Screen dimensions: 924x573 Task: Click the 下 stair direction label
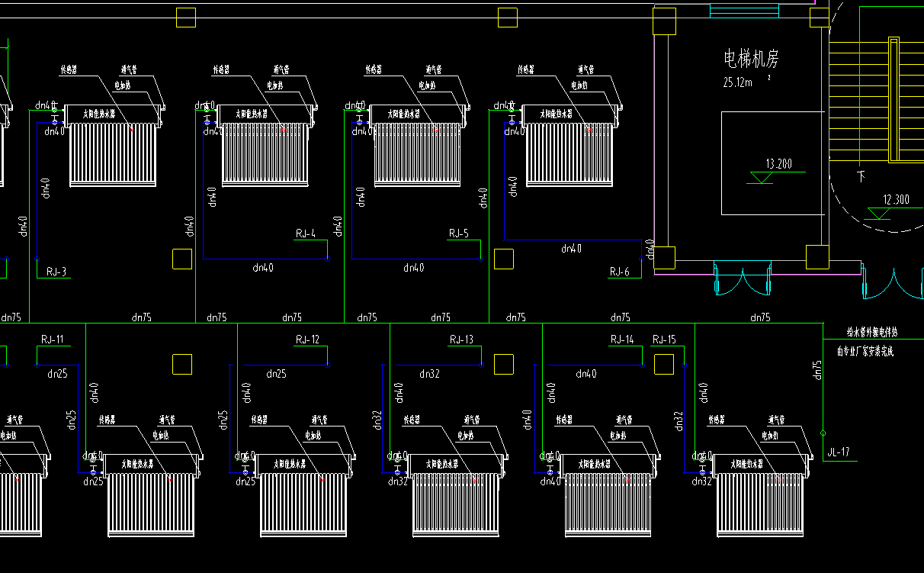click(x=861, y=177)
